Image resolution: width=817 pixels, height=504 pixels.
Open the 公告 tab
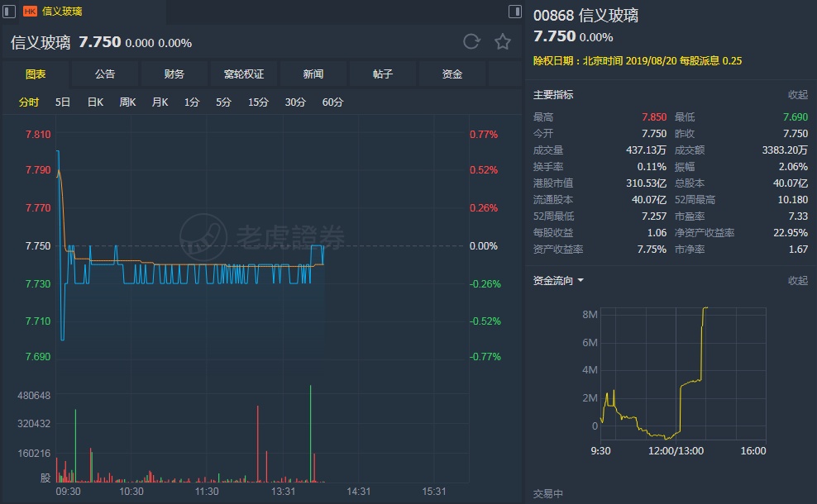[105, 74]
